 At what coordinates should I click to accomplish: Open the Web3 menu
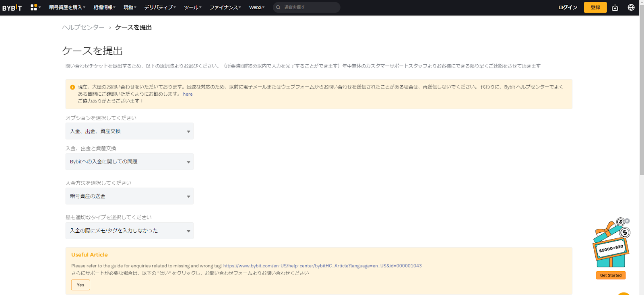[x=257, y=7]
